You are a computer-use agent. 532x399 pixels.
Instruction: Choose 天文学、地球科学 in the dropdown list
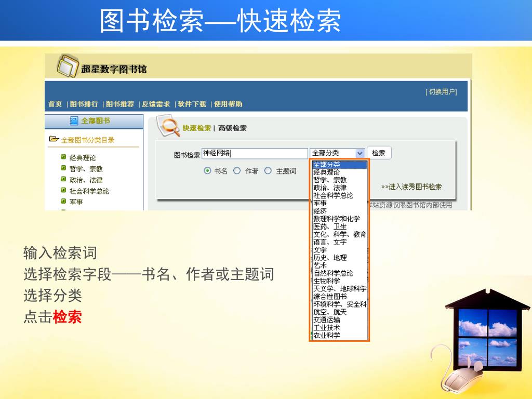(x=339, y=289)
